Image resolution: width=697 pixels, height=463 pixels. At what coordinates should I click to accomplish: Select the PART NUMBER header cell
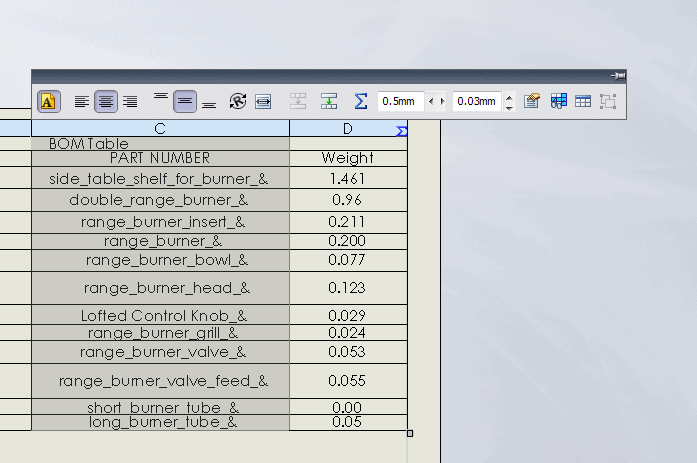160,158
